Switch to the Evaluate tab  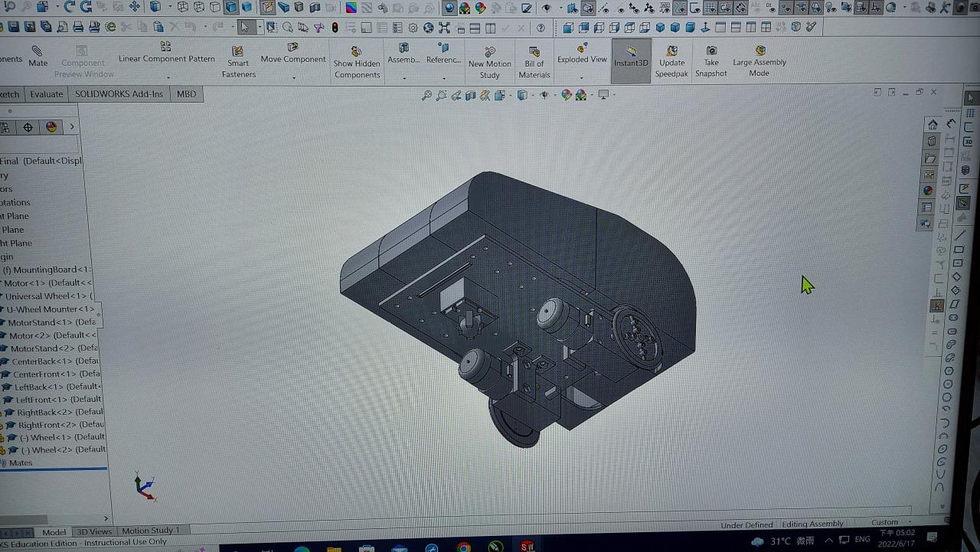(46, 94)
